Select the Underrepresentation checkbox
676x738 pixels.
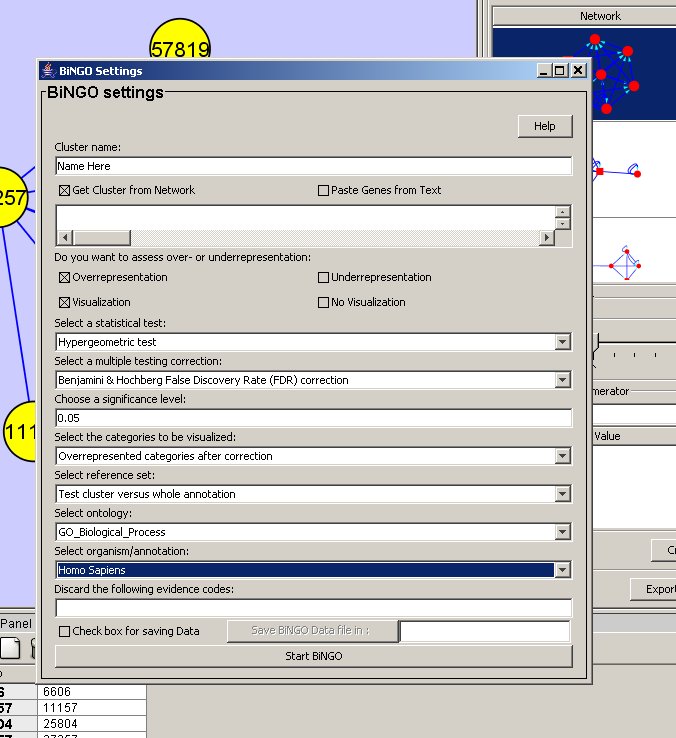click(323, 277)
